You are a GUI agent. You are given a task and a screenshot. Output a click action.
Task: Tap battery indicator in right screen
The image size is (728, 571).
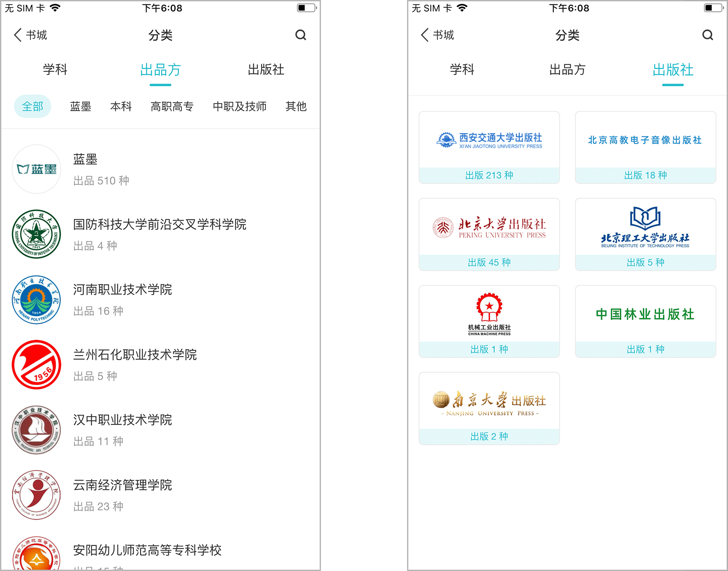click(714, 8)
